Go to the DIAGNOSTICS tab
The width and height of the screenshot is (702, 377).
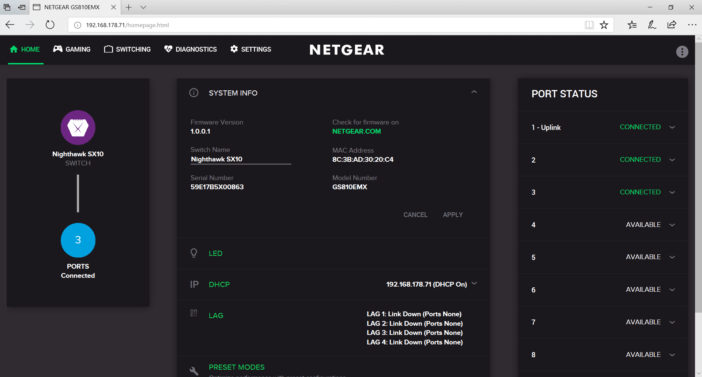(190, 49)
